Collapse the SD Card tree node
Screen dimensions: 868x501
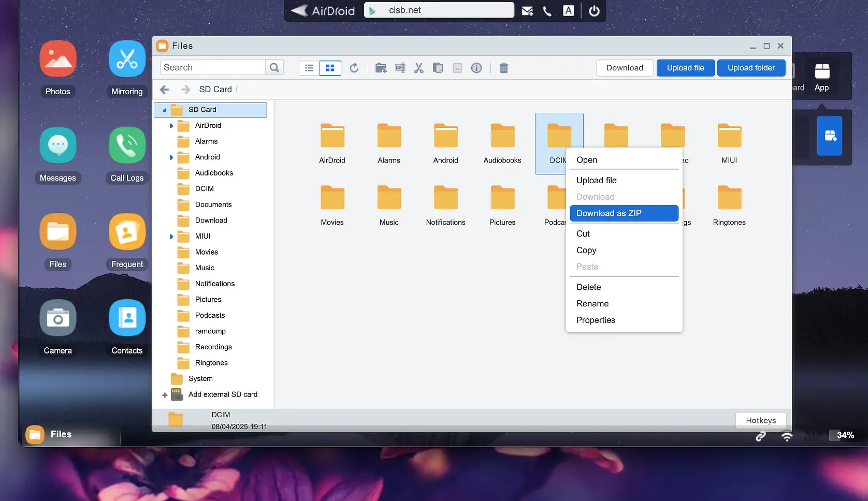[165, 110]
